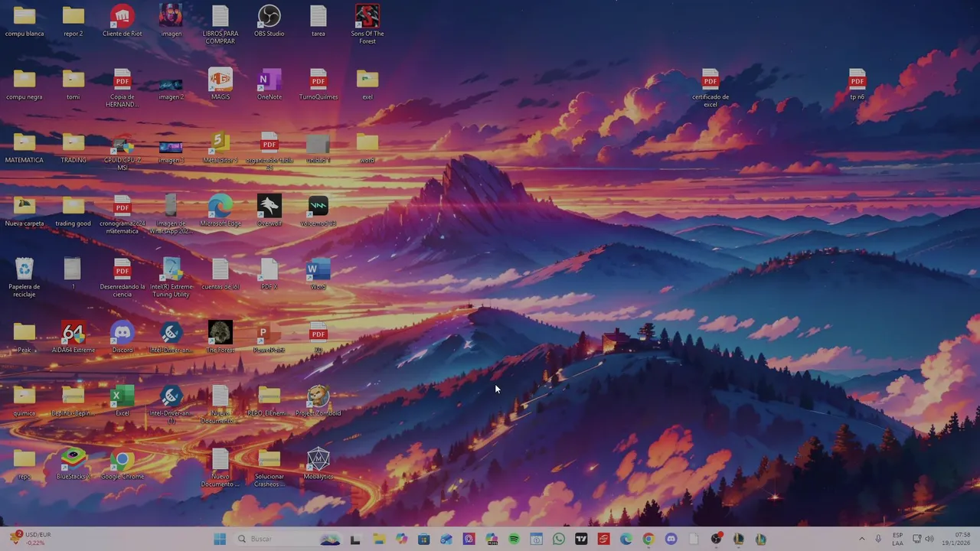Select the TRADING folder
The width and height of the screenshot is (980, 551).
point(73,148)
